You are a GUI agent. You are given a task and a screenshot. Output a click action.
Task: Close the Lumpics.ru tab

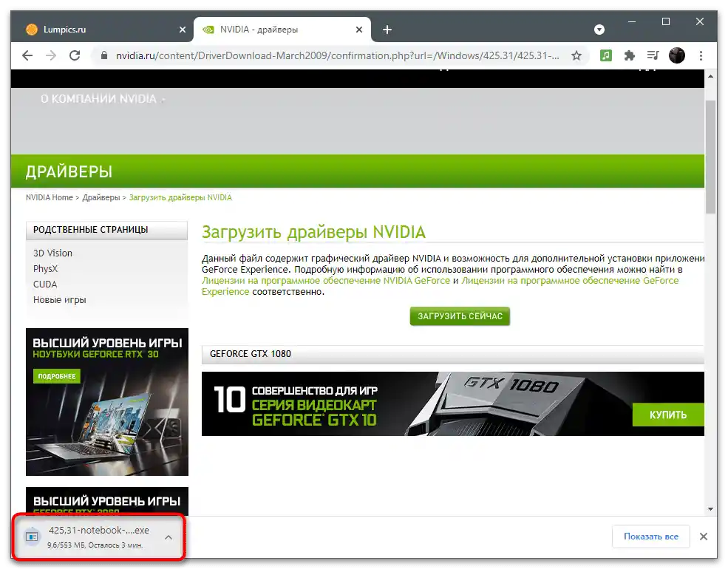(183, 30)
